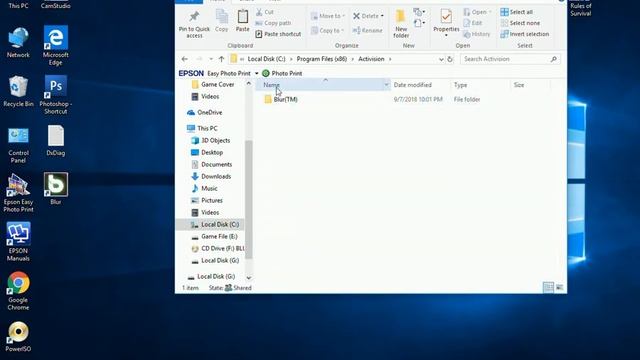
Task: Click Edit in the Open group
Action: pyautogui.click(x=473, y=23)
